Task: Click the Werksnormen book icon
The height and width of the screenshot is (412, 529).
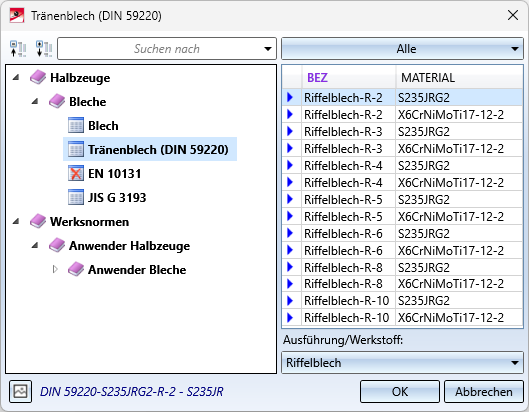Action: point(38,221)
